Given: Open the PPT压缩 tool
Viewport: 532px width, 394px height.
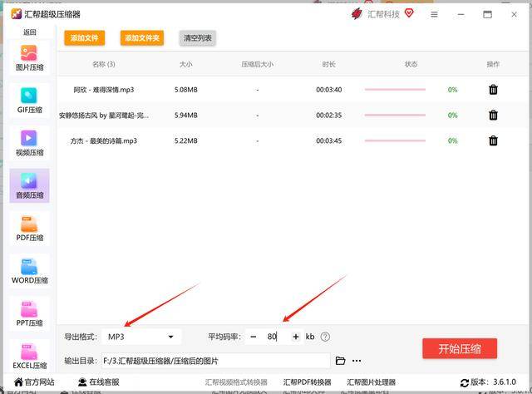Looking at the screenshot, I should 29,313.
